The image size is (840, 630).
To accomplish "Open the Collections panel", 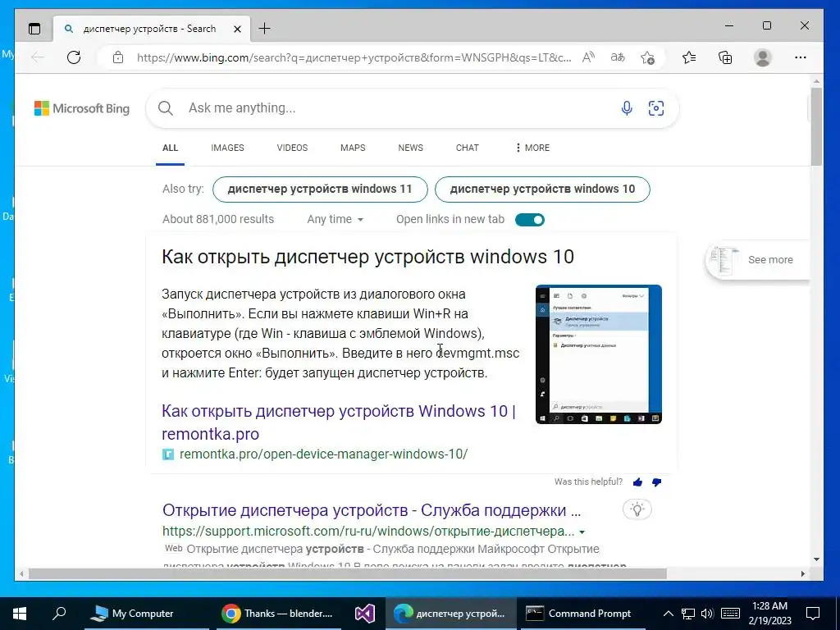I will tap(725, 57).
